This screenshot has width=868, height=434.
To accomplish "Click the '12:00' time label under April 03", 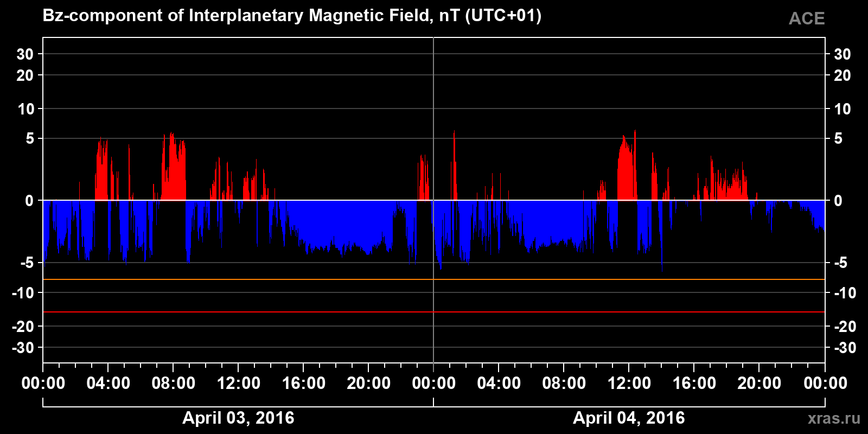I will click(x=239, y=384).
